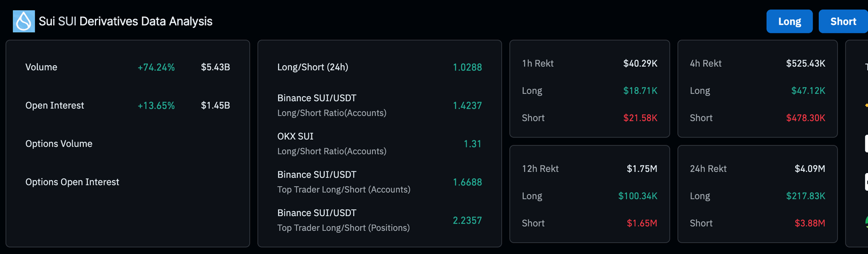Image resolution: width=868 pixels, height=254 pixels.
Task: Click the Top Trader Positions value 2.2357
Action: (467, 221)
